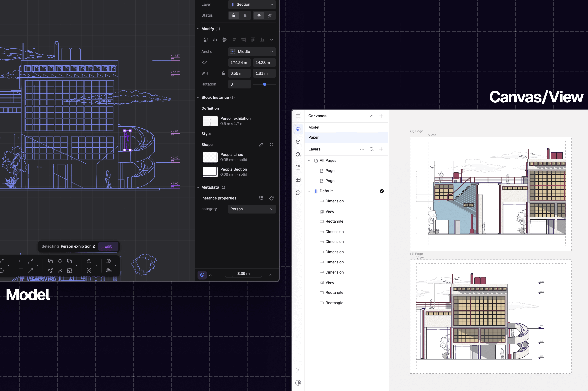This screenshot has height=391, width=588.
Task: Select the Paper canvas
Action: (x=313, y=137)
